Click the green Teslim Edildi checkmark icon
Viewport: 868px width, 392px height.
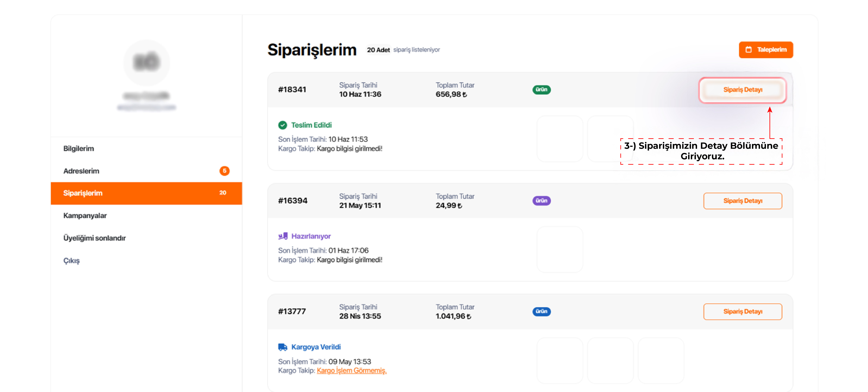pyautogui.click(x=282, y=125)
